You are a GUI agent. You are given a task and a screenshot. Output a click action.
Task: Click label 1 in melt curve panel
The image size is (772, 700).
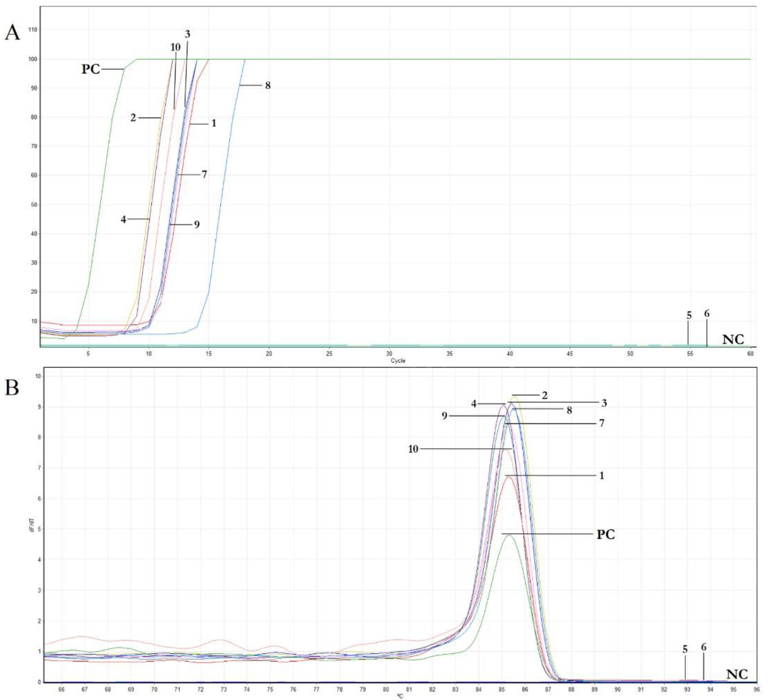(x=602, y=475)
